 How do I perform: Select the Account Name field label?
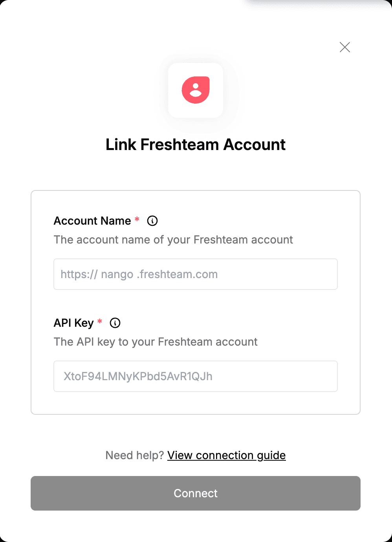(92, 221)
